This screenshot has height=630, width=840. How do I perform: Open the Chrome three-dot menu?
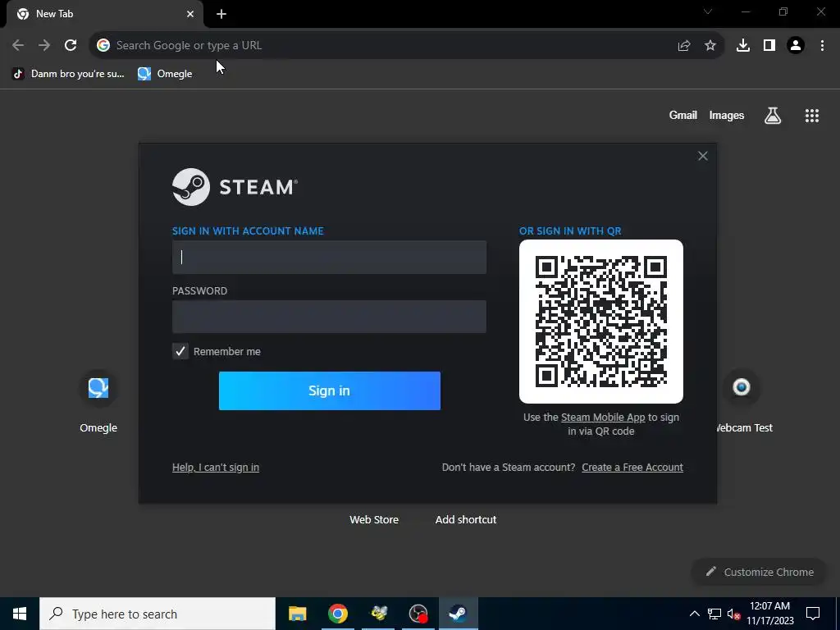[x=822, y=46]
